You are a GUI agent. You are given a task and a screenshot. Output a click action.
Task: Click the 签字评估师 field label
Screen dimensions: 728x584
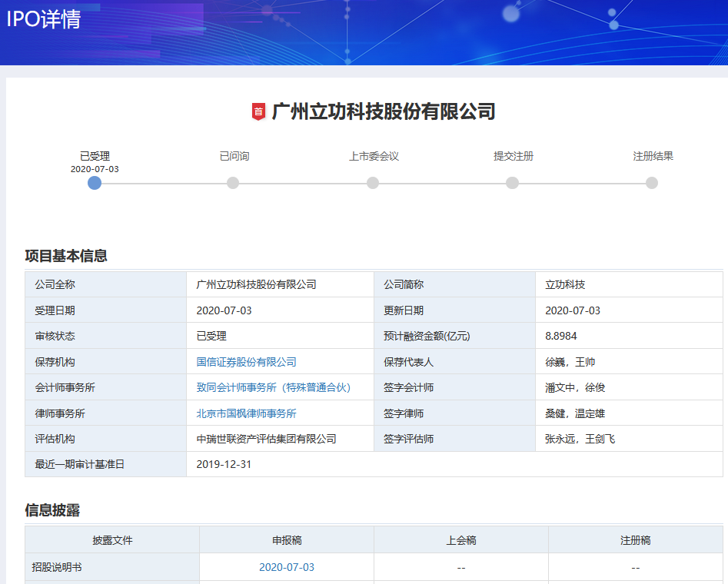coord(408,440)
